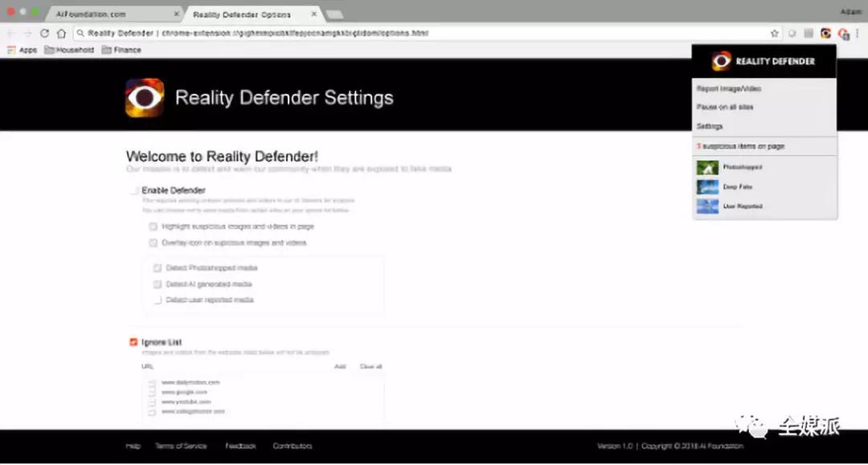Close the Reality Defender Options tab

314,14
